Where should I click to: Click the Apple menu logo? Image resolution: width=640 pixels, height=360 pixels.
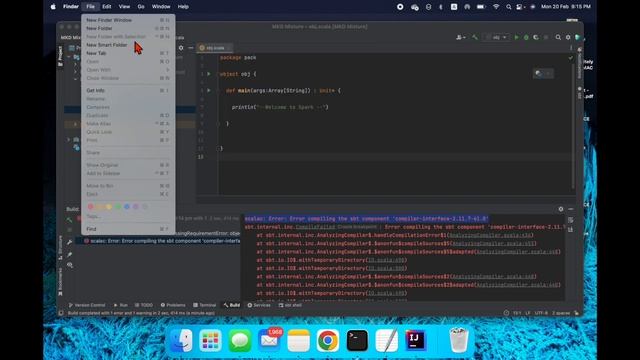[53, 7]
